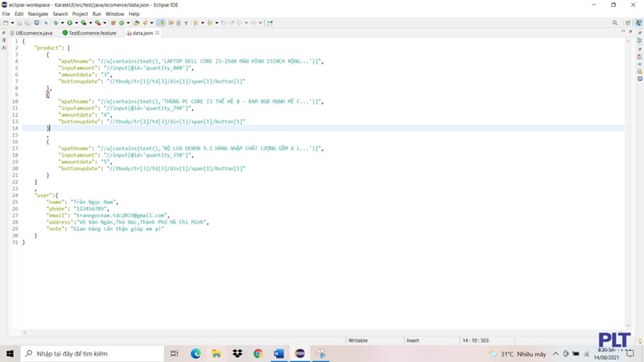Click the Save All toolbar icon
The height and width of the screenshot is (362, 644).
pyautogui.click(x=27, y=23)
